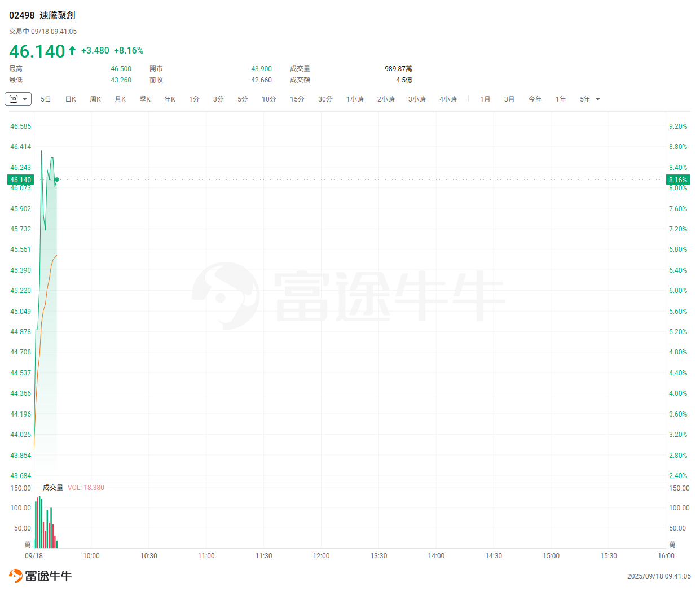This screenshot has height=591, width=700.
Task: Show the 3月 range
Action: tap(509, 99)
